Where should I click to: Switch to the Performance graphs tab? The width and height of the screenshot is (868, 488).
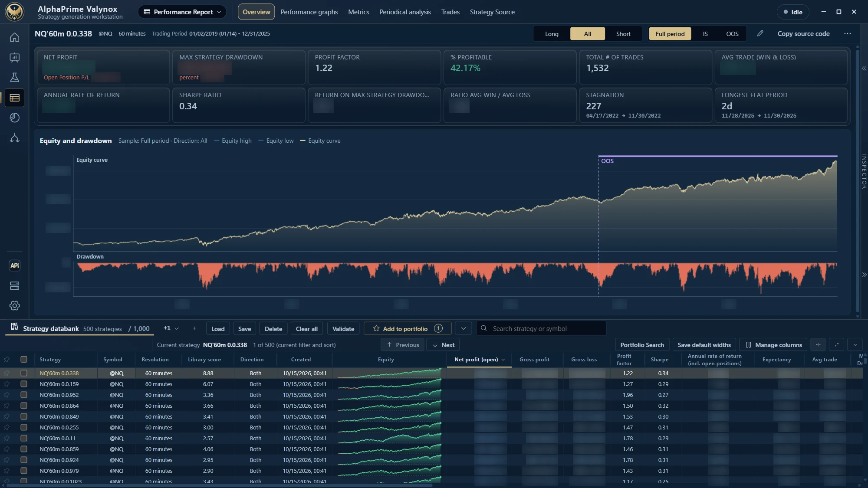309,12
